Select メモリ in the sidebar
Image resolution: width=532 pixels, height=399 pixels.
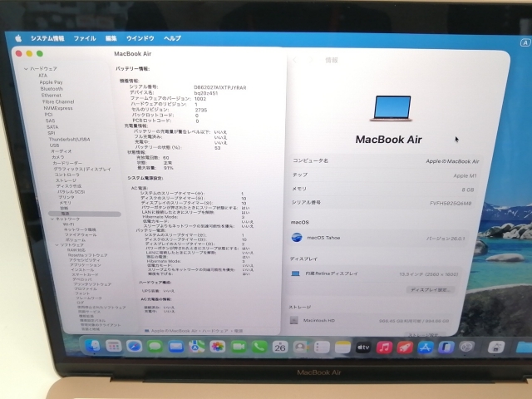pos(65,203)
